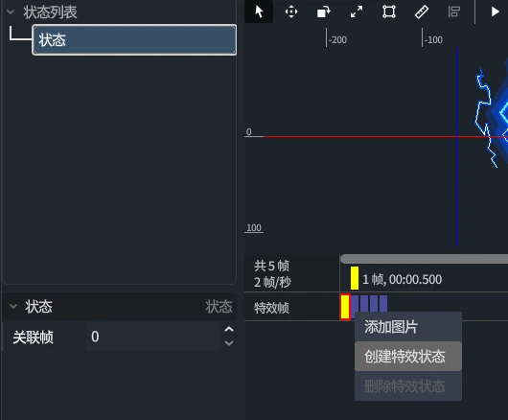The image size is (508, 420).
Task: Select the ruler measure tool
Action: [422, 12]
